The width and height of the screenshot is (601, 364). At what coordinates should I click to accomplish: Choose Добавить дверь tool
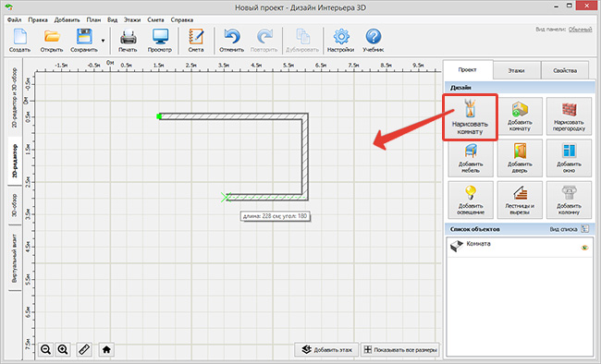[520, 158]
